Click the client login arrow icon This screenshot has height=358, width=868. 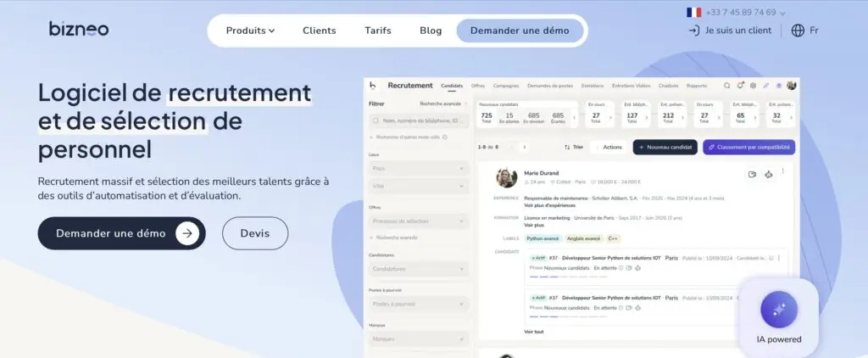coord(694,31)
